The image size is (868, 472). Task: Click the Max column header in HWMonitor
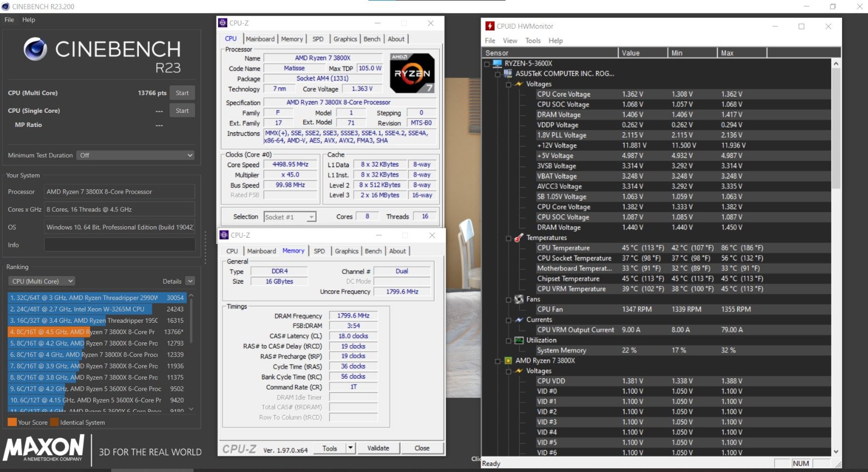[x=742, y=53]
